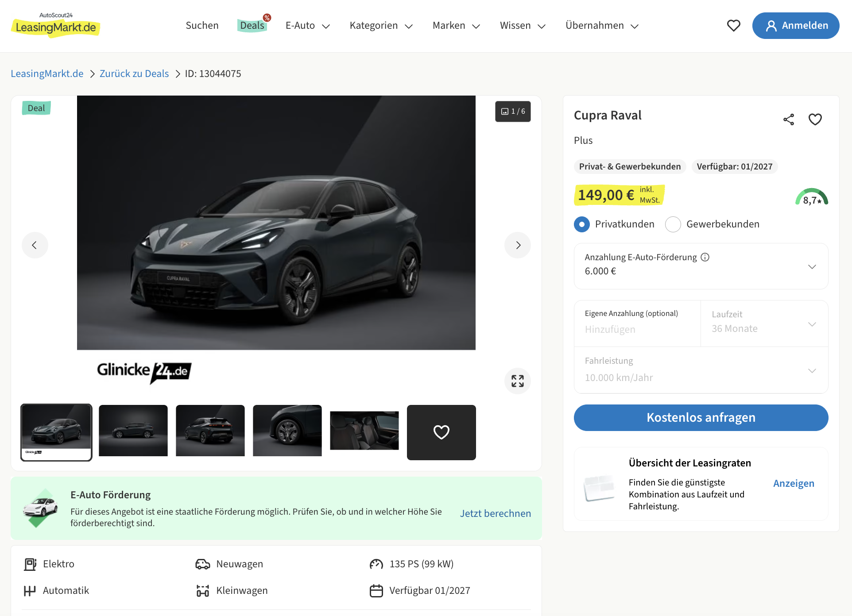
Task: Click the E-Auto Förderung car illustration
Action: click(40, 508)
